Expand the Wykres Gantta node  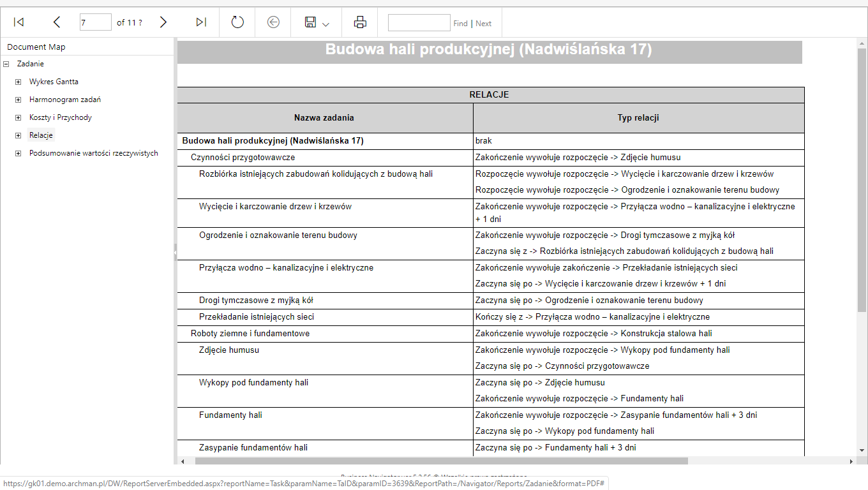coord(18,82)
